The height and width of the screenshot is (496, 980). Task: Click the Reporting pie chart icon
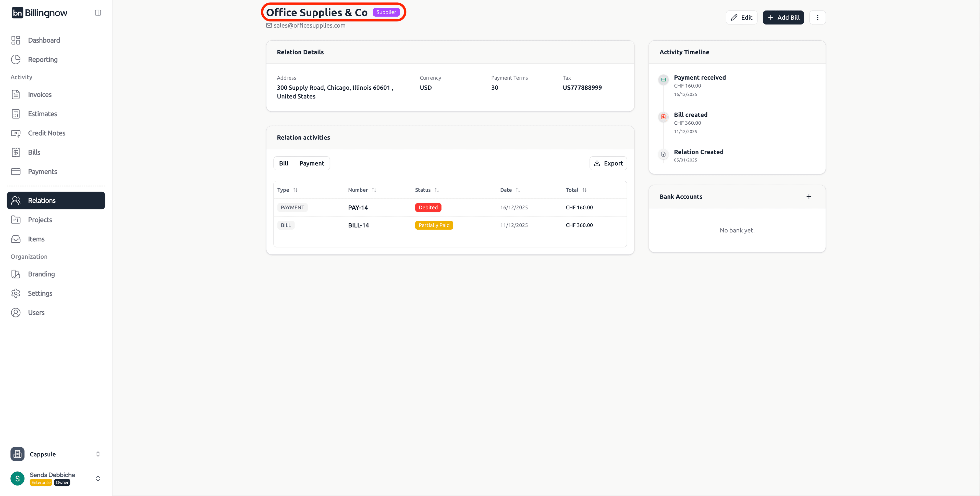(x=16, y=60)
